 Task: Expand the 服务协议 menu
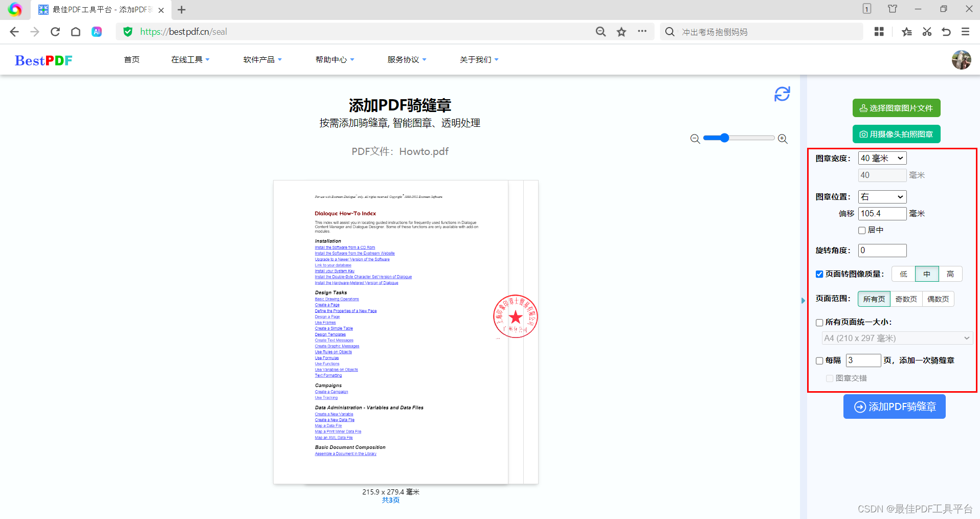click(x=407, y=60)
